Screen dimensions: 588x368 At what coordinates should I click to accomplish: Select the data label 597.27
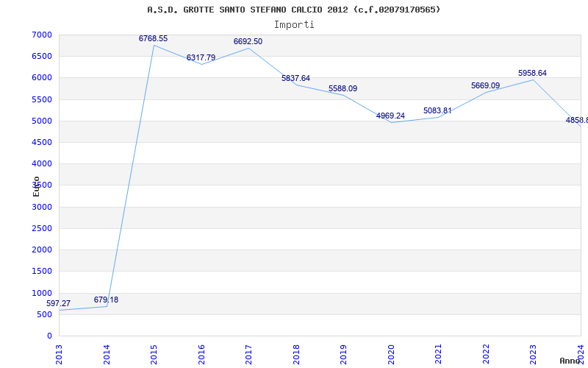tap(58, 303)
